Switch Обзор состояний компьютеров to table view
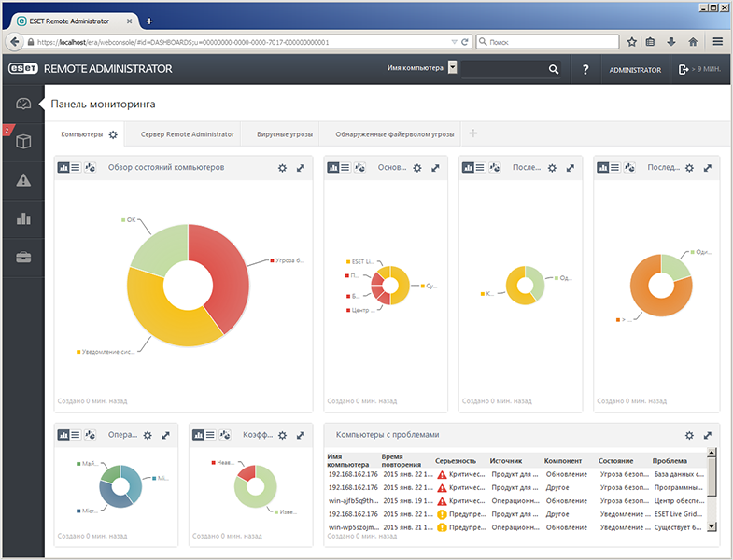Image resolution: width=733 pixels, height=560 pixels. click(x=76, y=167)
